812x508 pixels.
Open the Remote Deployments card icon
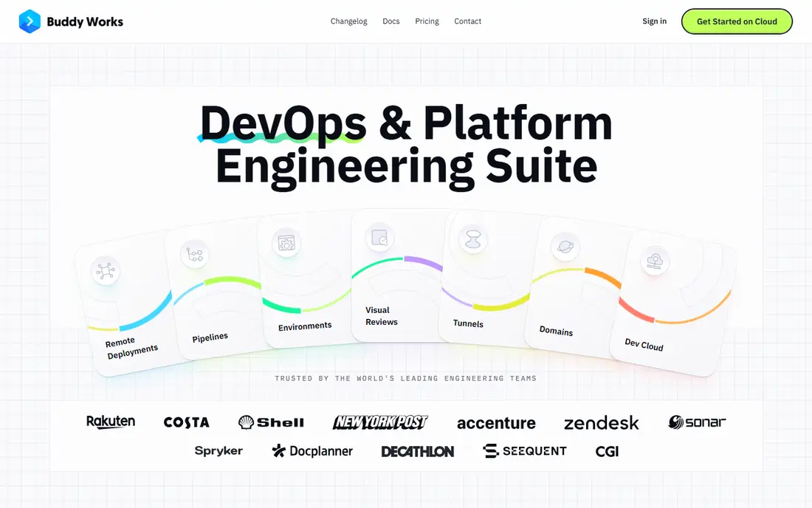pyautogui.click(x=106, y=271)
